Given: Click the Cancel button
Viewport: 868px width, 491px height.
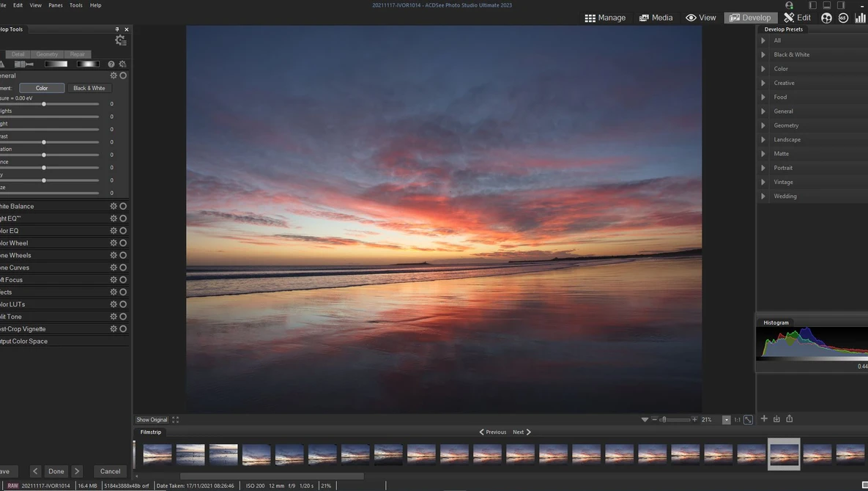Looking at the screenshot, I should point(110,471).
